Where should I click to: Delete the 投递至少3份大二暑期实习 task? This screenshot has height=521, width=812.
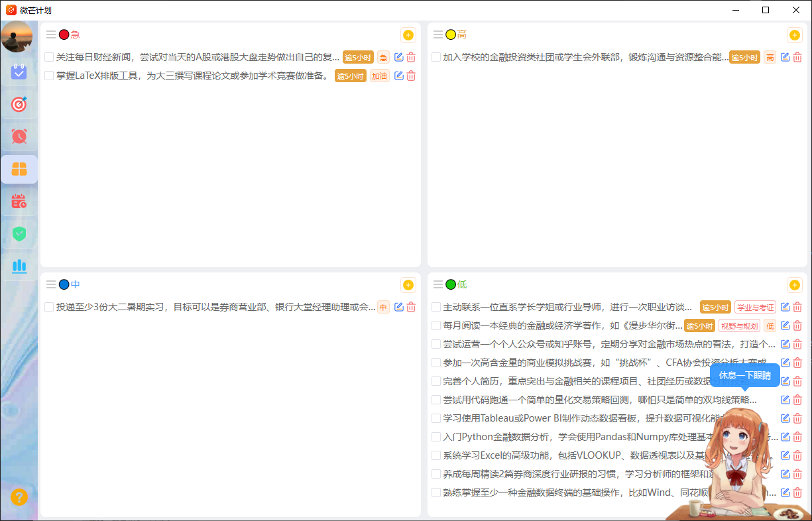coord(411,307)
